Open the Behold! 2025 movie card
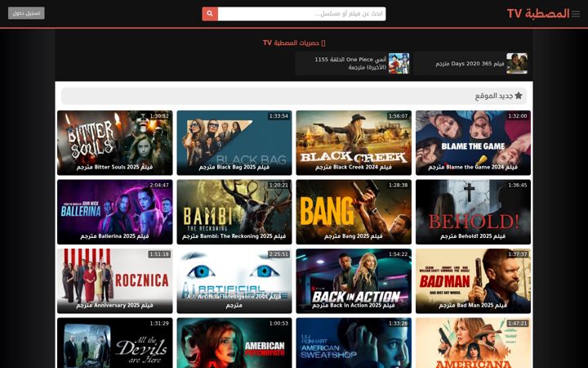Image resolution: width=588 pixels, height=368 pixels. (473, 212)
